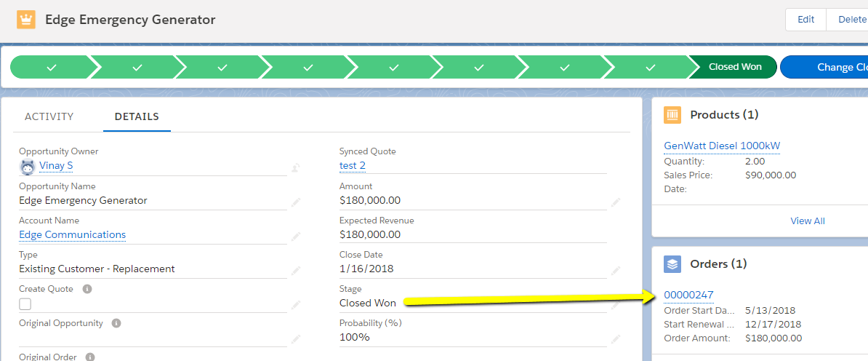Open Vinay S owner profile link

(56, 166)
